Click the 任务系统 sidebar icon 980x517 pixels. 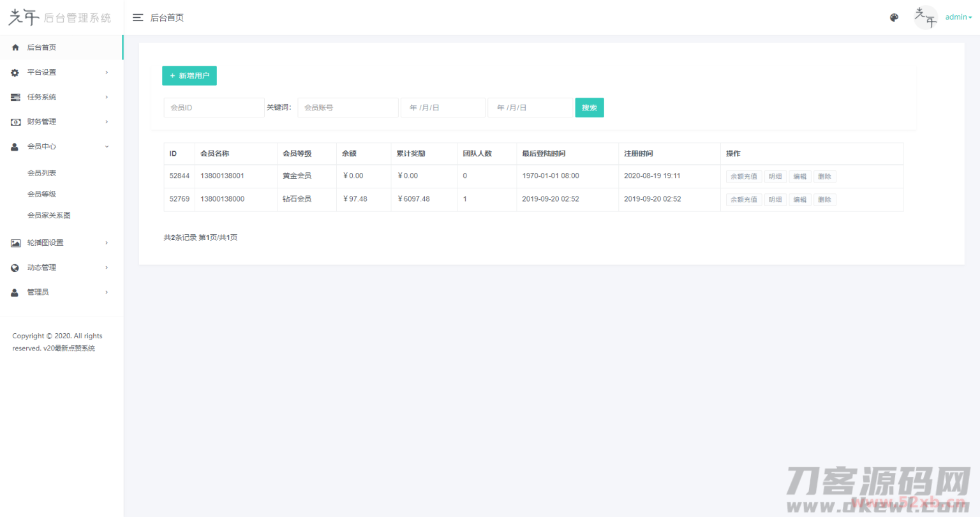click(15, 98)
